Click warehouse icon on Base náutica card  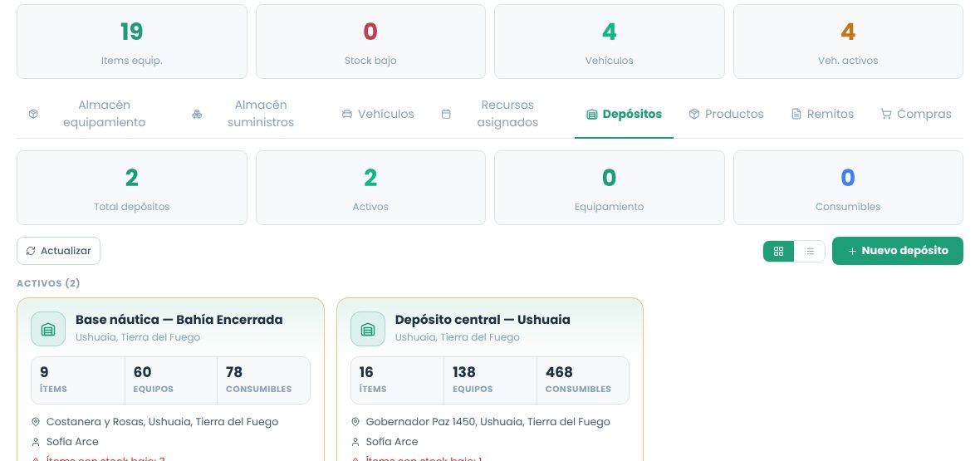(48, 329)
